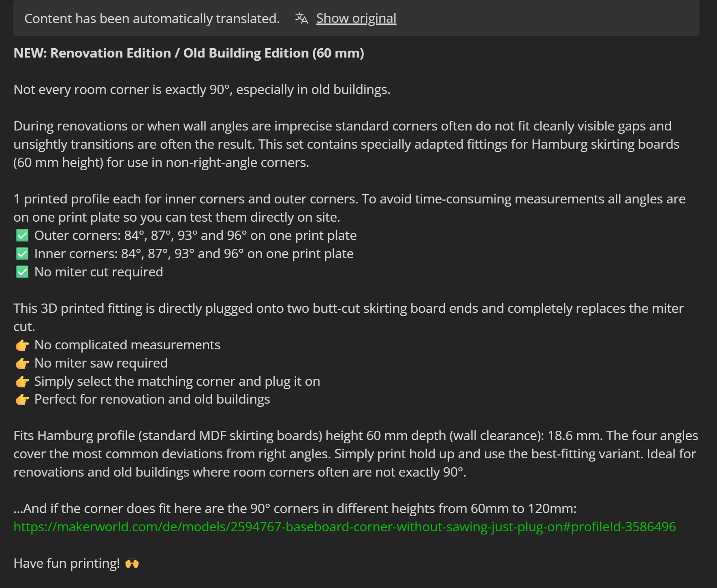Image resolution: width=717 pixels, height=588 pixels.
Task: Click pointing hand beside Perfect for renovation
Action: [x=22, y=400]
